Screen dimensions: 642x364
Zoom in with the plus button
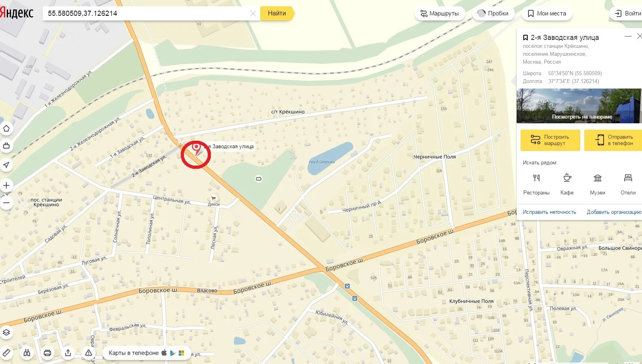6,185
